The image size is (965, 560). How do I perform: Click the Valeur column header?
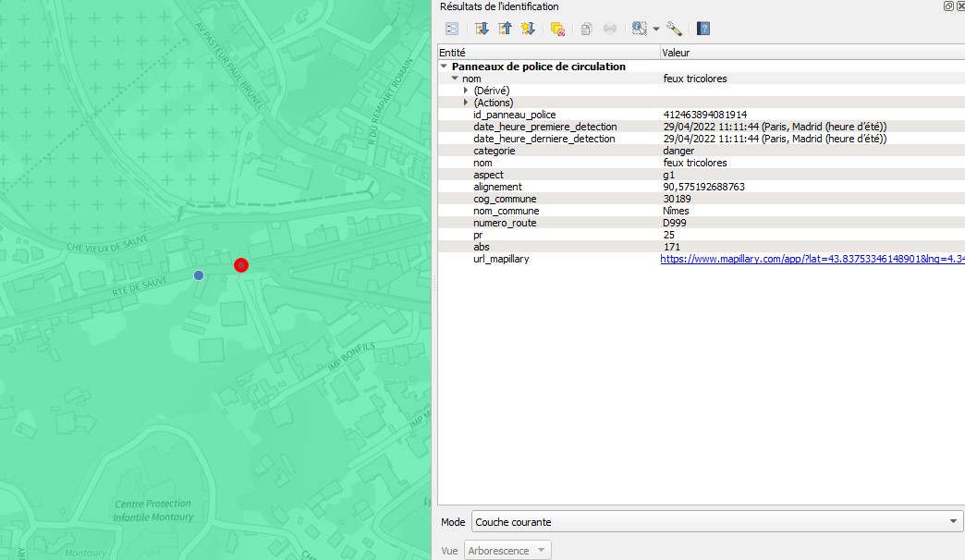coord(812,53)
